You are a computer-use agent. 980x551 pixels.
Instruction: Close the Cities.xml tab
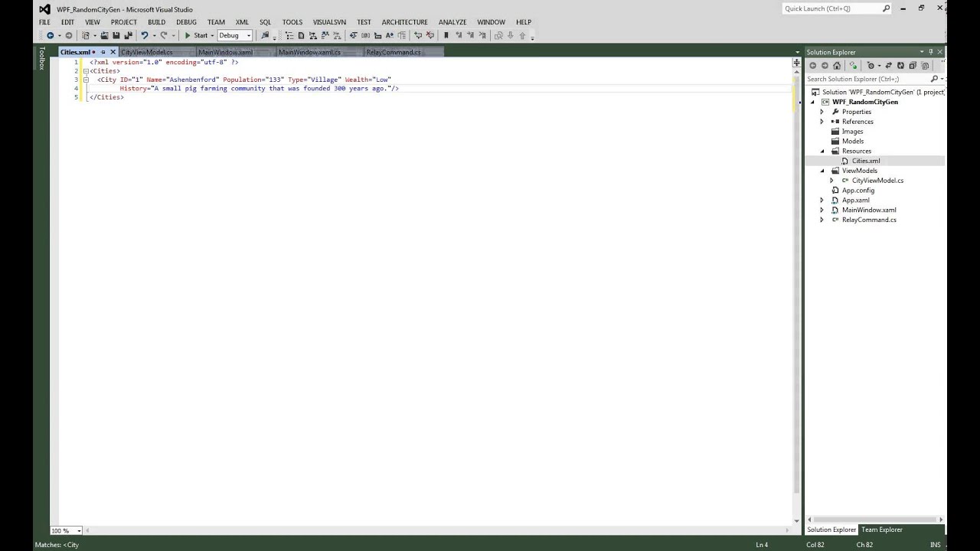pos(113,52)
